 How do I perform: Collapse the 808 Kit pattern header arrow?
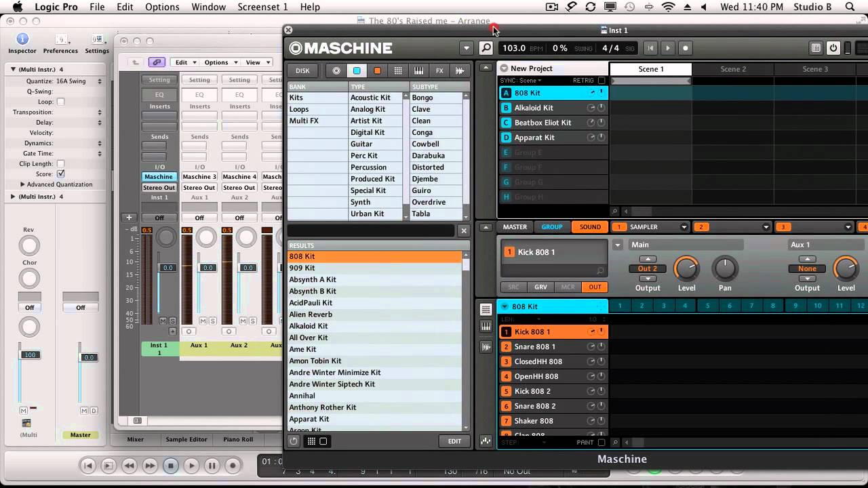[x=504, y=307]
